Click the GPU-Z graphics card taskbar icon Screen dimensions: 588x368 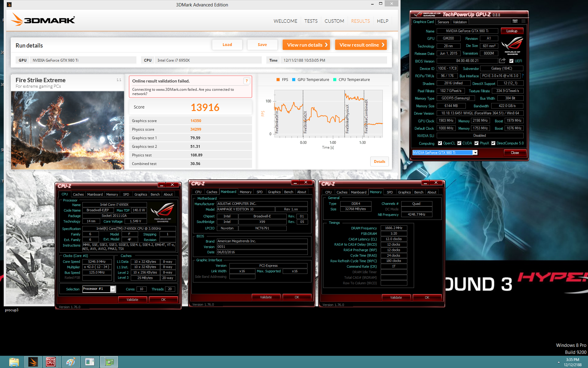pyautogui.click(x=109, y=362)
